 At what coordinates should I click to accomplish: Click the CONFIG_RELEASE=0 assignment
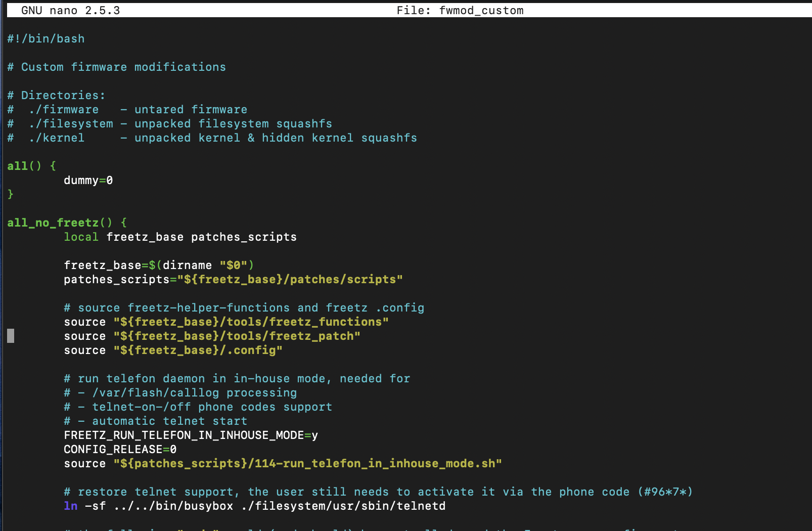coord(120,450)
